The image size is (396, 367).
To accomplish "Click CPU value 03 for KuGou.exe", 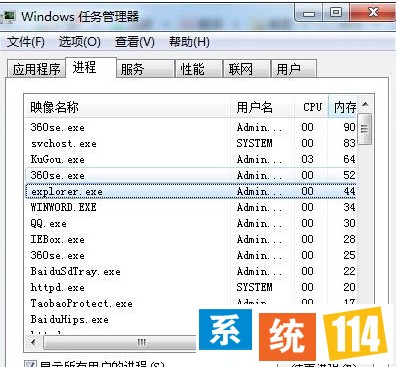I will tap(307, 159).
